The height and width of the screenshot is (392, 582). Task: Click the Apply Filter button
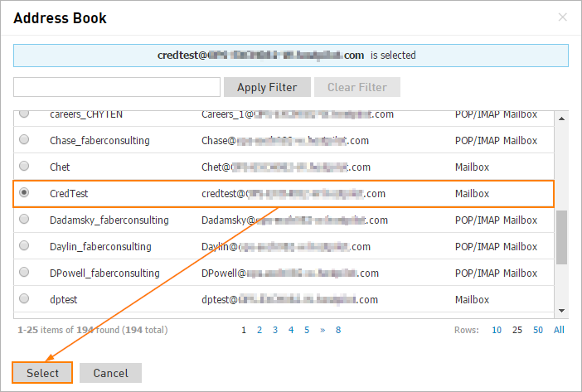click(267, 87)
